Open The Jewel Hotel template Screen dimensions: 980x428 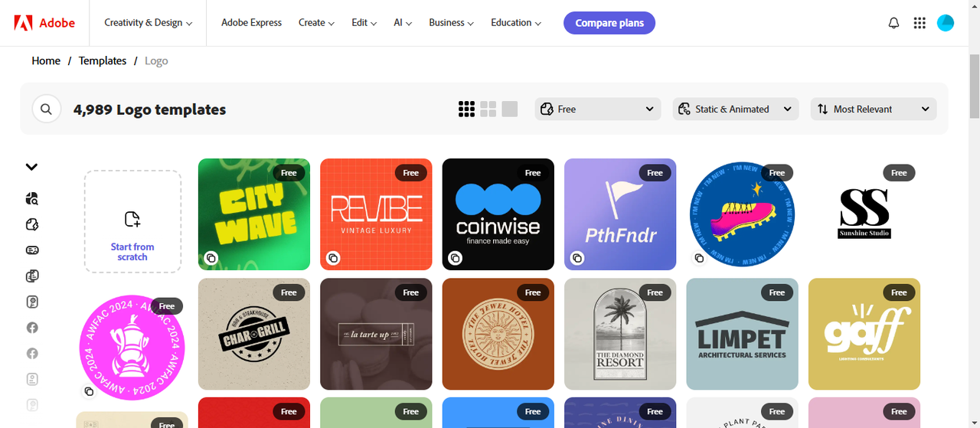coord(498,335)
